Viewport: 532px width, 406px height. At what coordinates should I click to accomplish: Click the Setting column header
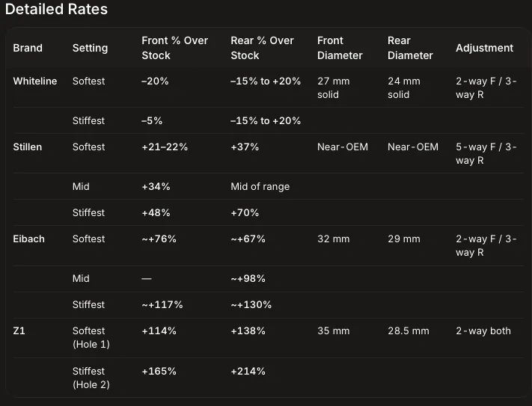point(90,48)
